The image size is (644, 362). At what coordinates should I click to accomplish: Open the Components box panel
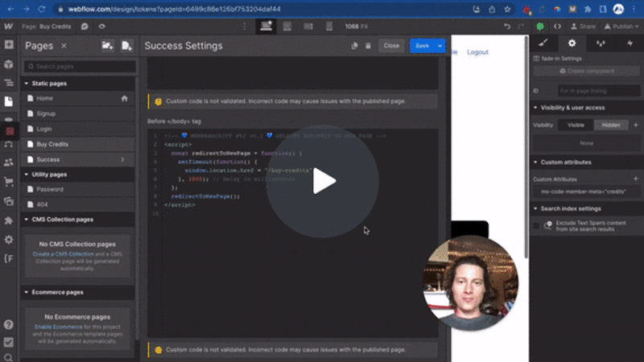click(x=9, y=64)
